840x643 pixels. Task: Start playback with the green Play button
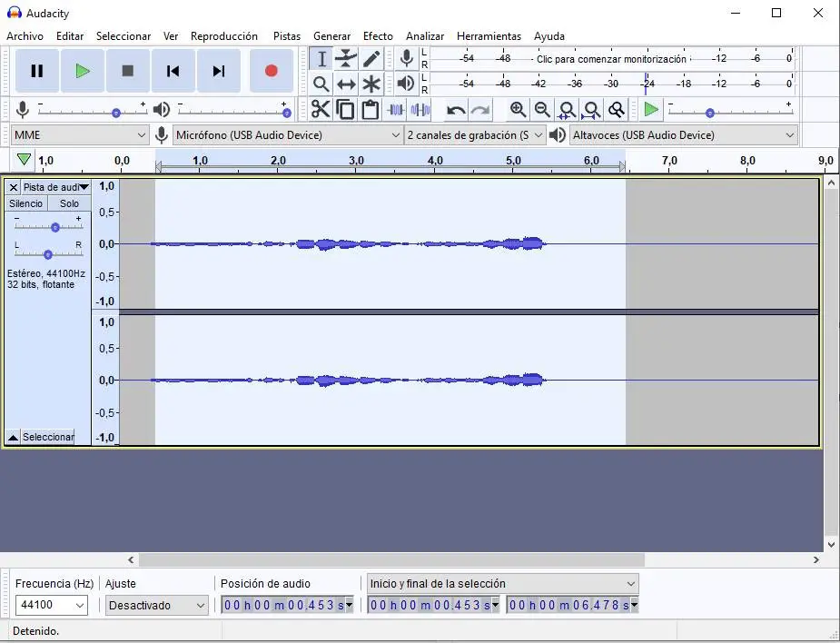pyautogui.click(x=83, y=71)
